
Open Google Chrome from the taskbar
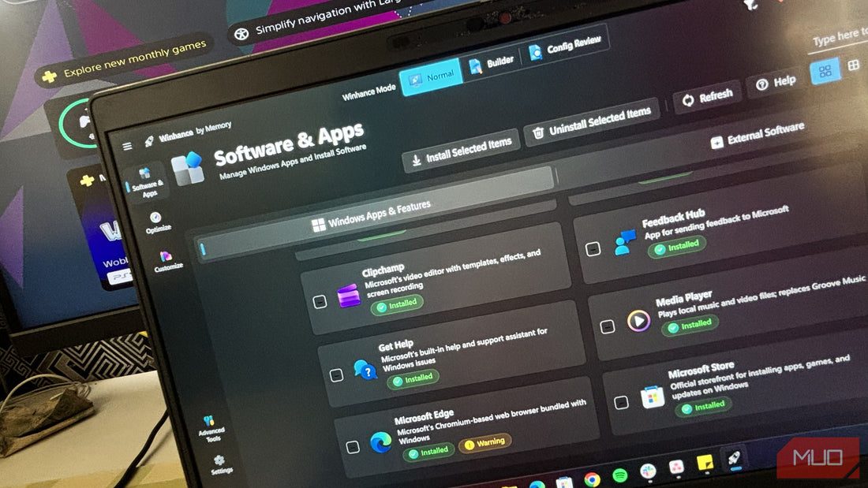(592, 479)
